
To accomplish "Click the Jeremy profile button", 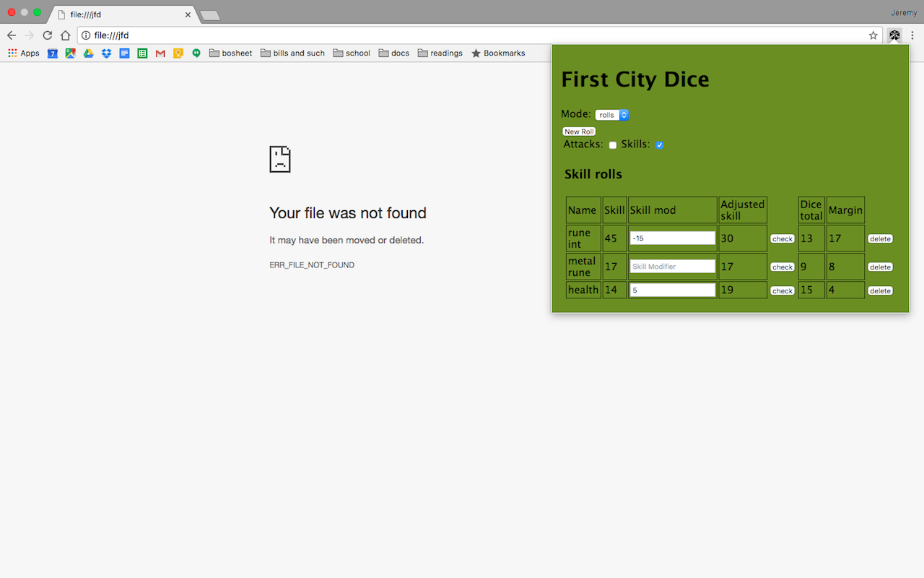I will [x=903, y=12].
